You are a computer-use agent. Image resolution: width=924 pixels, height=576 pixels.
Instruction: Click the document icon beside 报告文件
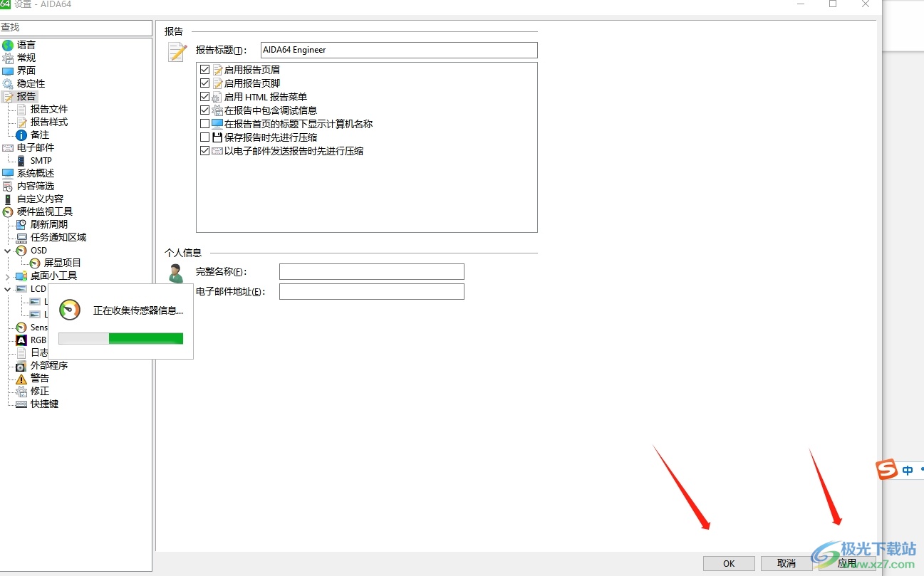(21, 109)
